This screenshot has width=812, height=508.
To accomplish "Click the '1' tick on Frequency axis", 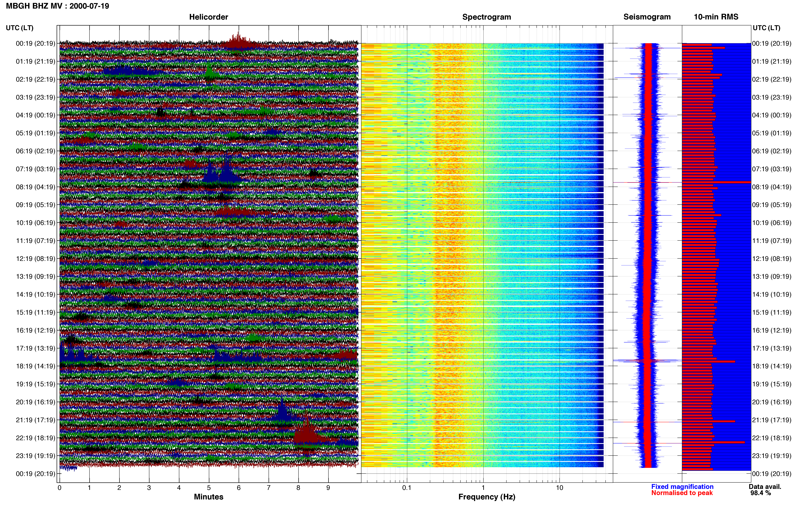I will tap(483, 488).
